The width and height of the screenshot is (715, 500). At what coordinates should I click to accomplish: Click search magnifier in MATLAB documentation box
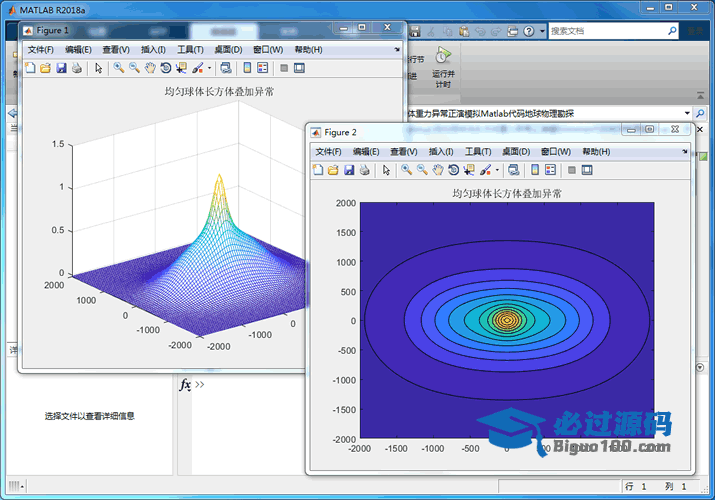[x=672, y=31]
